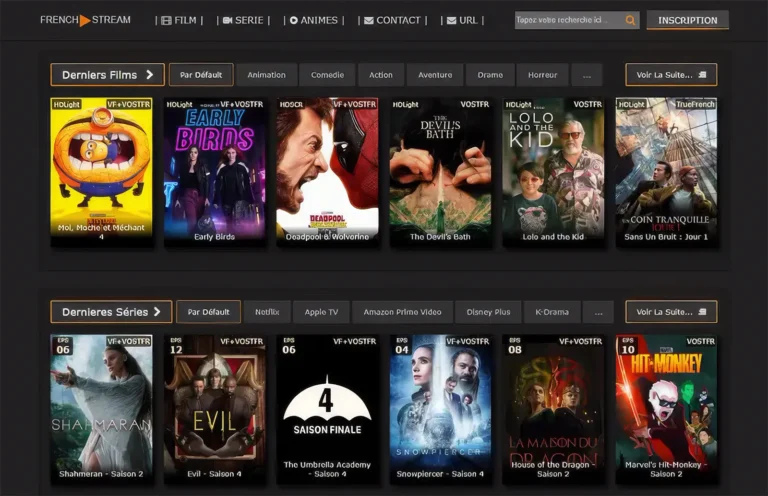The width and height of the screenshot is (768, 496).
Task: Select the Par Défaut series filter
Action: click(x=209, y=312)
